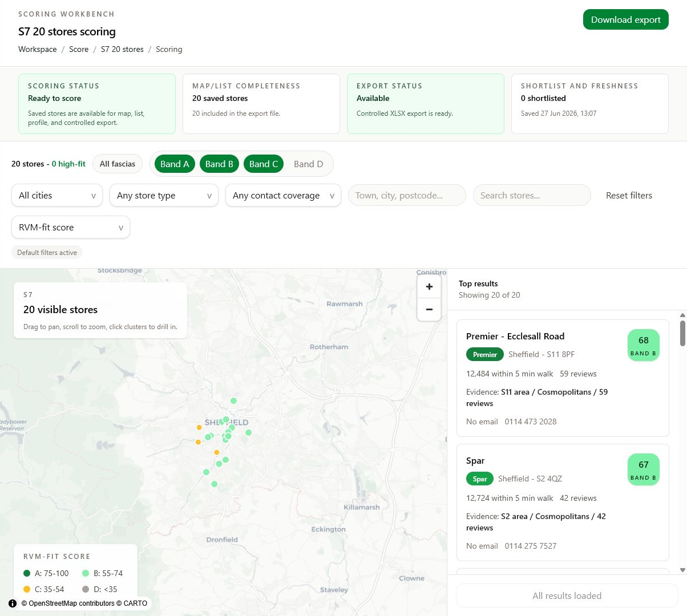Click the grey D: <35 legend dot
The image size is (687, 616).
(x=86, y=589)
